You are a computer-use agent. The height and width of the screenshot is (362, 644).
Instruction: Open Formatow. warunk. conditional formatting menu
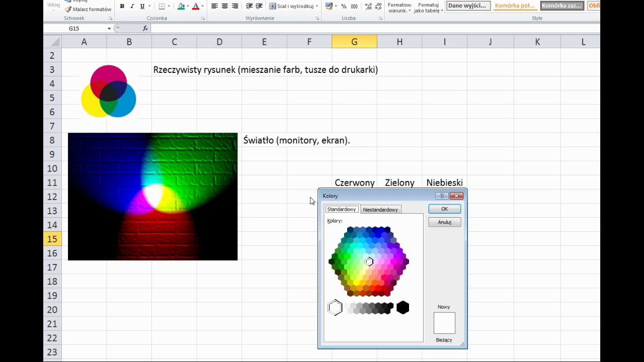pyautogui.click(x=400, y=8)
